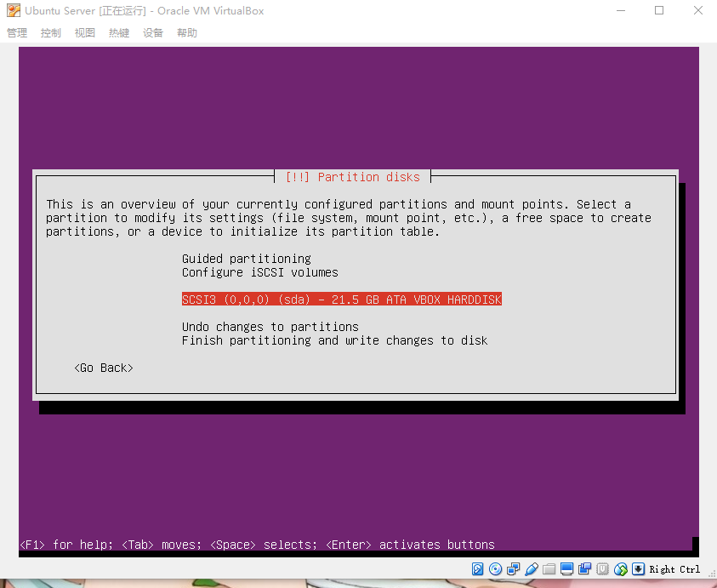The image size is (717, 588).
Task: Select Guided partitioning option
Action: tap(247, 259)
